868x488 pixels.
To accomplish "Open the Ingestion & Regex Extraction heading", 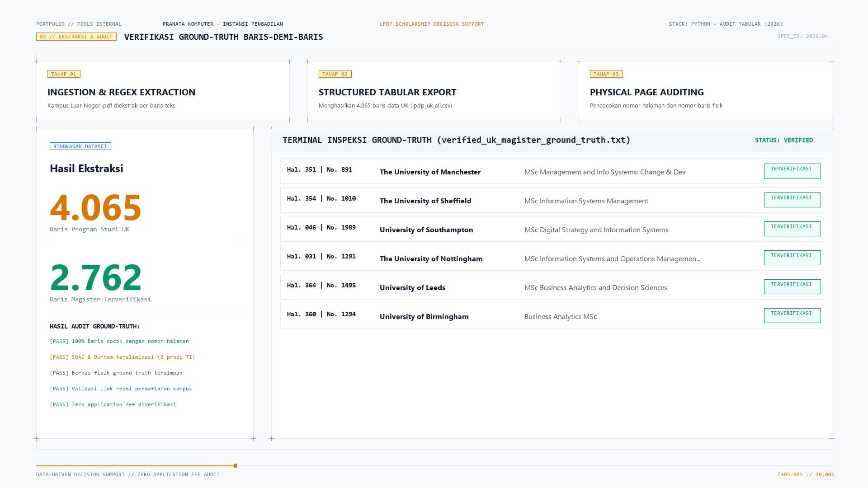I will point(122,92).
